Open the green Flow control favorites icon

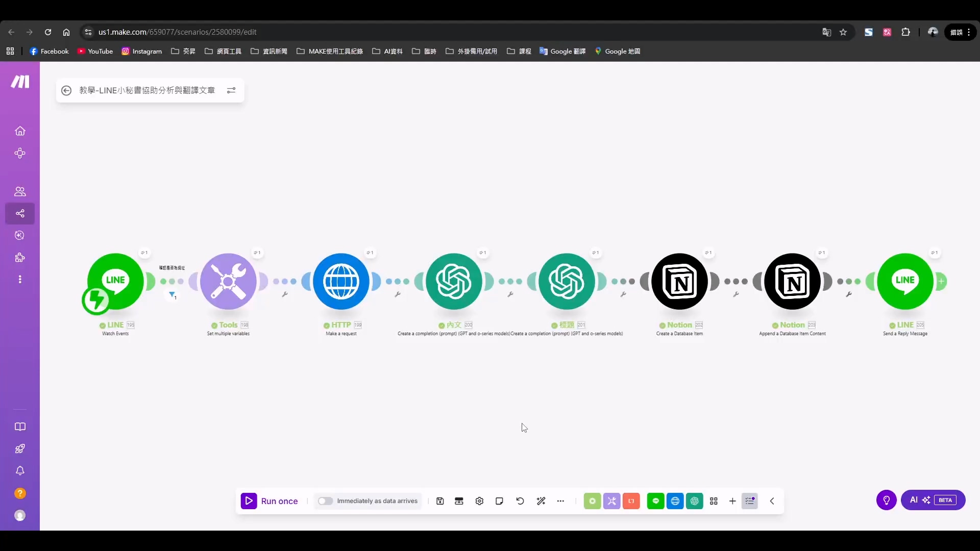click(592, 501)
